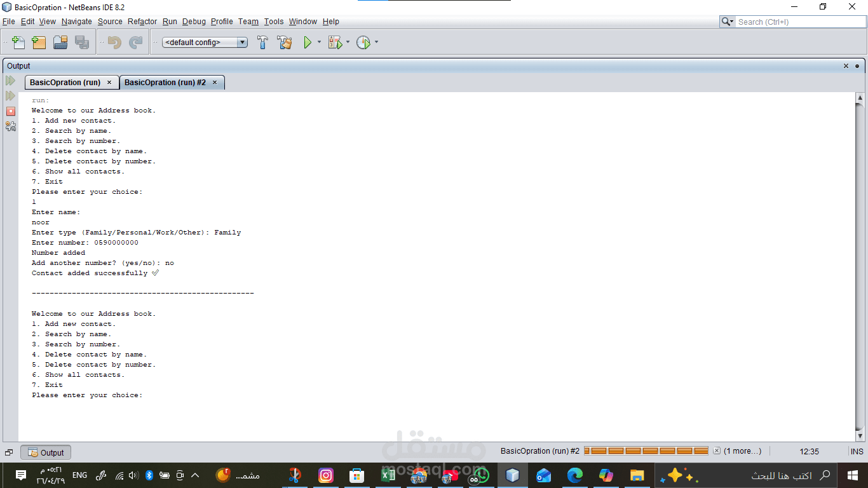
Task: Expand the Profile Project dropdown arrow
Action: click(x=376, y=43)
